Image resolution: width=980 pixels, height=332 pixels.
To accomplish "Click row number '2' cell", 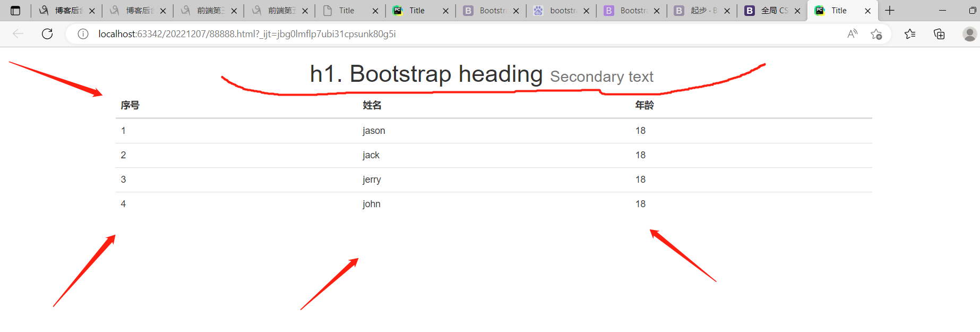I will click(123, 155).
